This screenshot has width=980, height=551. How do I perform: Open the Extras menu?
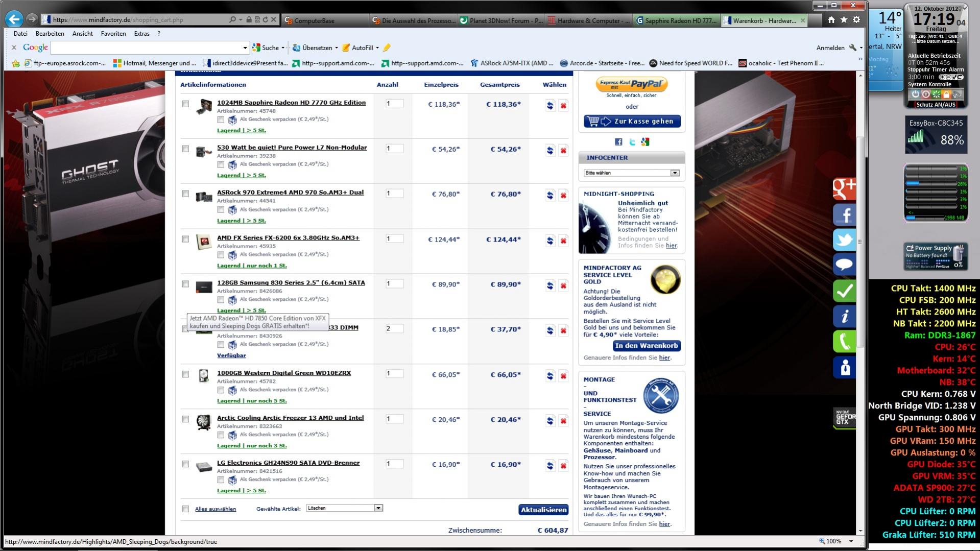[142, 34]
